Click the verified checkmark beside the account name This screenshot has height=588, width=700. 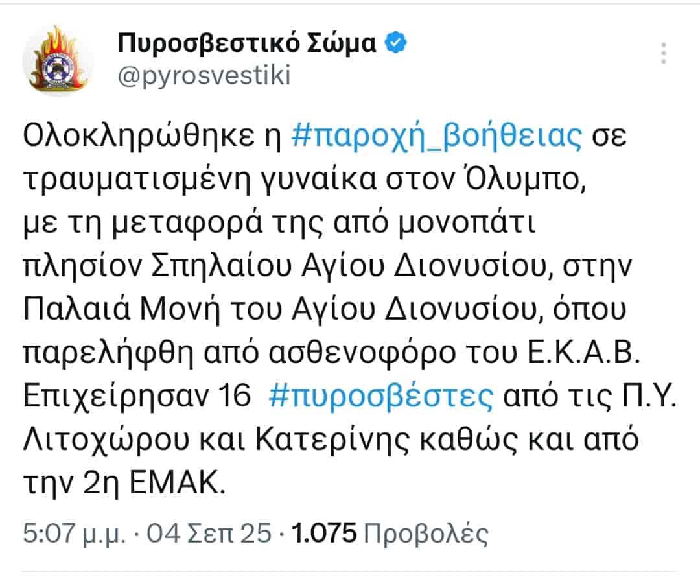point(395,42)
